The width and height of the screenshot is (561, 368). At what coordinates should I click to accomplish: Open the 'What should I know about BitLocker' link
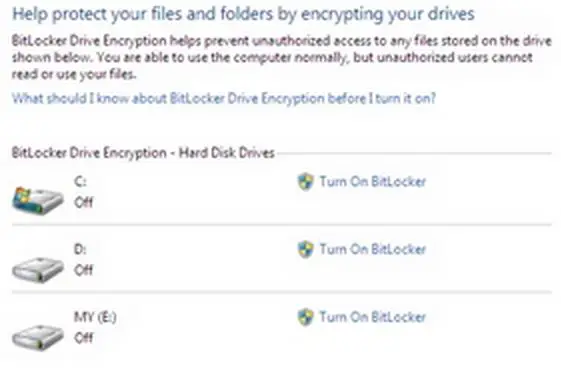[224, 98]
